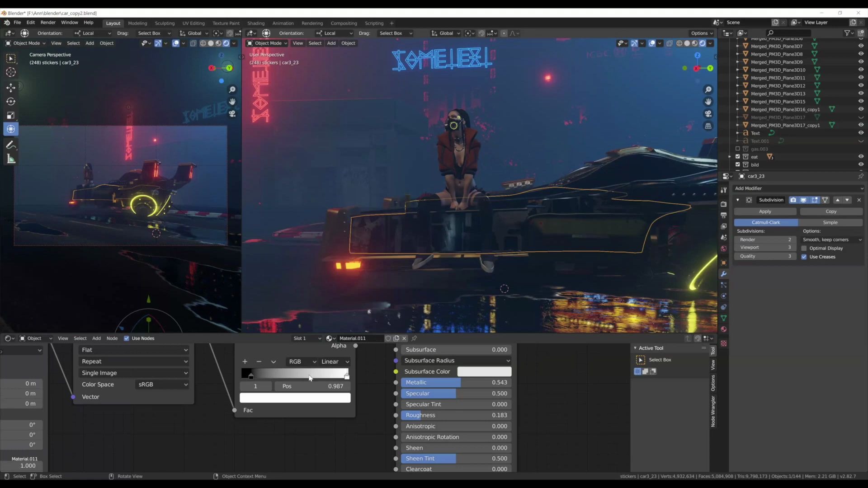Open the Render menu
This screenshot has height=488, width=868.
pyautogui.click(x=48, y=23)
